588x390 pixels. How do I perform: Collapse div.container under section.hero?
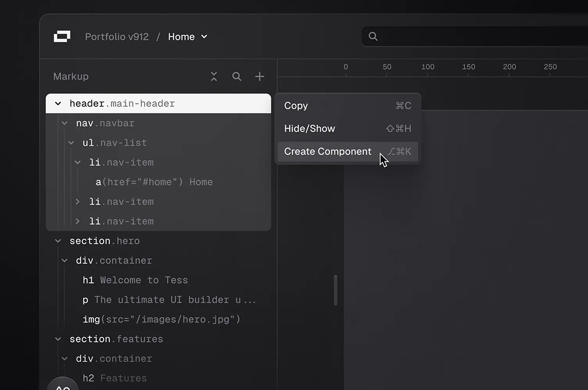click(x=65, y=260)
